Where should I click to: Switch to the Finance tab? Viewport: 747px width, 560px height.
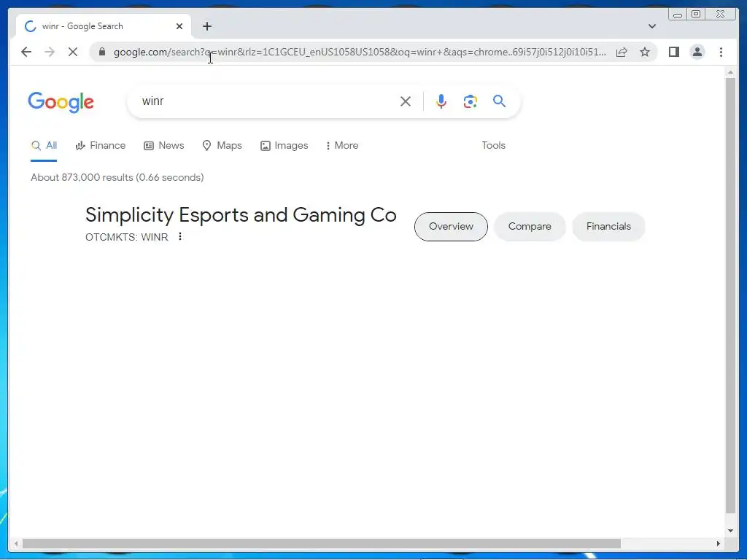pos(101,146)
